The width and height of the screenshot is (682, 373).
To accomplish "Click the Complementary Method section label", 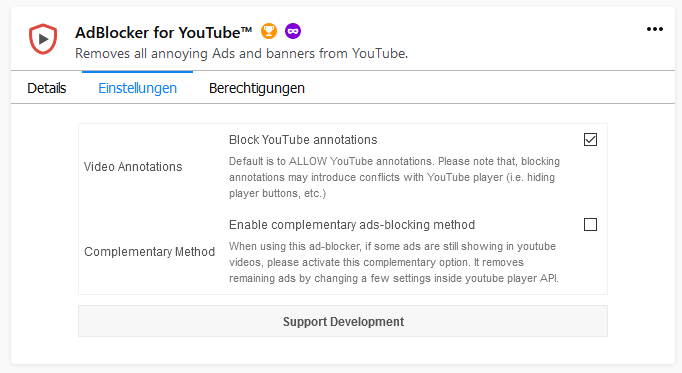I will pos(149,252).
